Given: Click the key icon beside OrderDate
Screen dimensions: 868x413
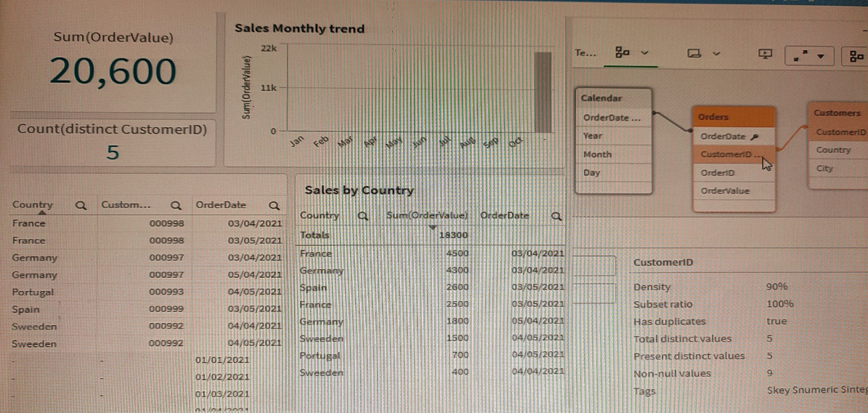Looking at the screenshot, I should (x=754, y=137).
